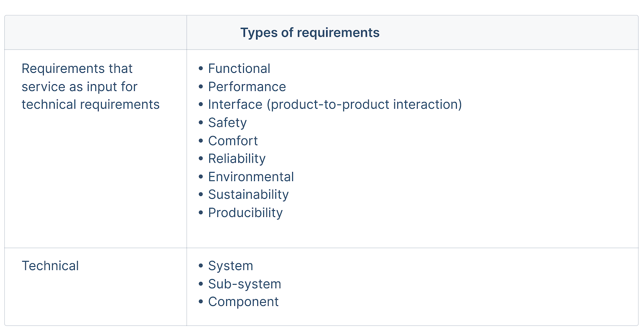Select the 'Safety' list item

227,122
